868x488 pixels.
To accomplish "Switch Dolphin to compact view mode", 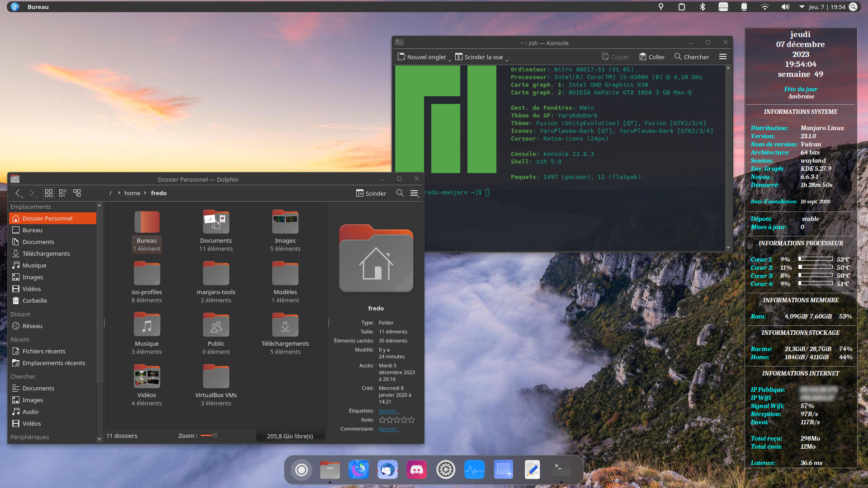I will (63, 193).
